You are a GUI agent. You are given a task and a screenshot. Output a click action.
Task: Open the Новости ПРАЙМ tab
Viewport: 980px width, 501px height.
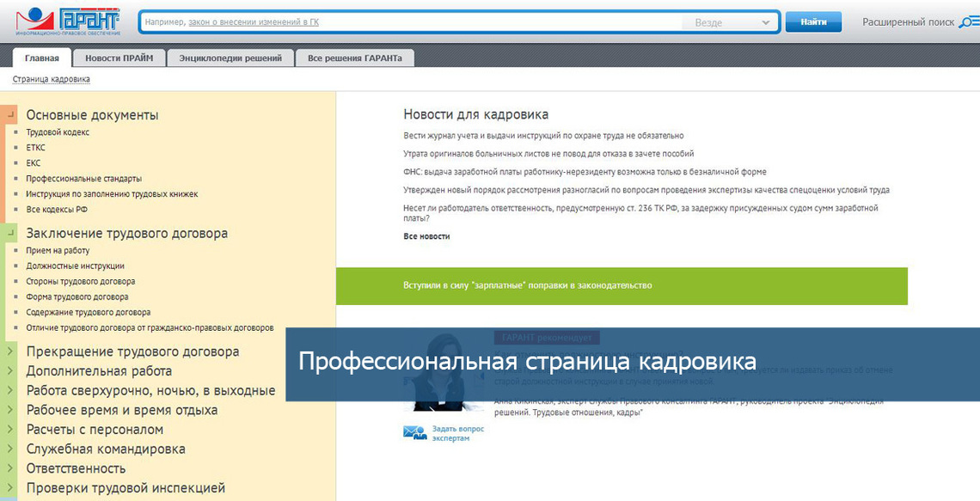click(x=119, y=58)
